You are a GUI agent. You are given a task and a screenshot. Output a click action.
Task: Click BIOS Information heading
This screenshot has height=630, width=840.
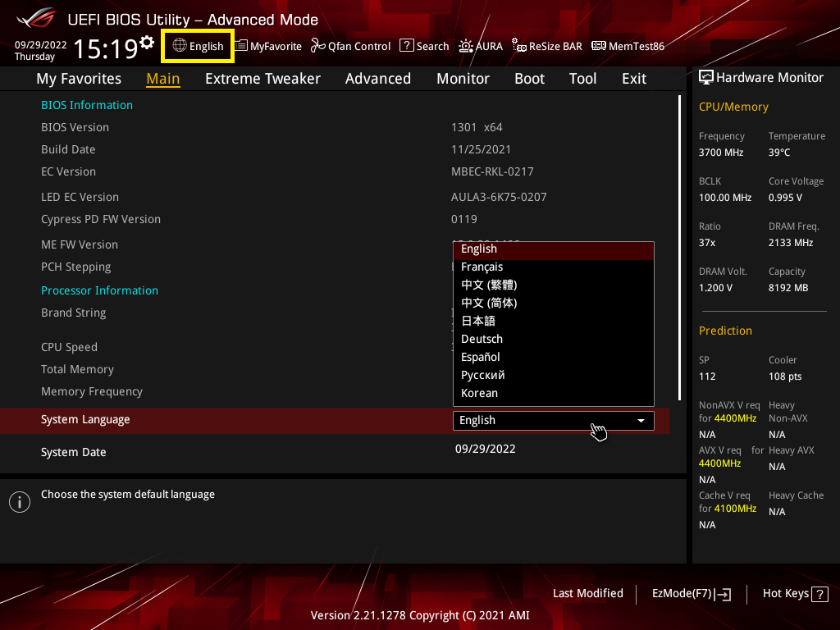[x=87, y=105]
